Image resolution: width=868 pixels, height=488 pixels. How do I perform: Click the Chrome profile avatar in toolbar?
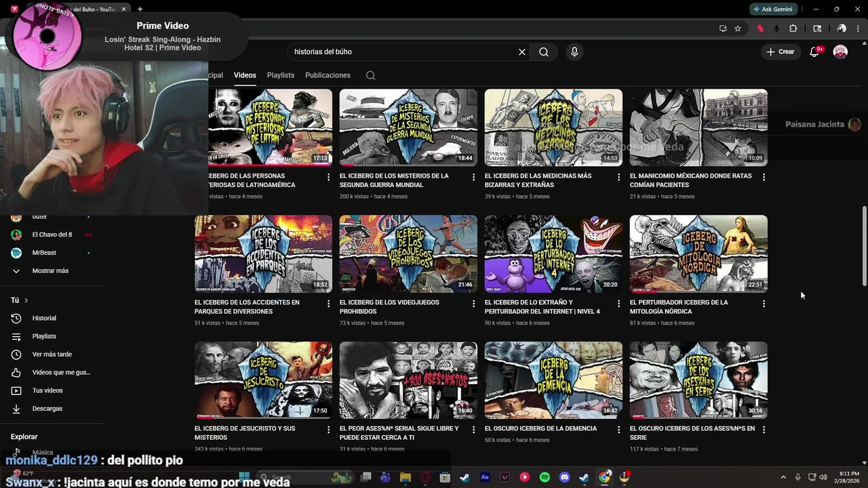coord(842,28)
